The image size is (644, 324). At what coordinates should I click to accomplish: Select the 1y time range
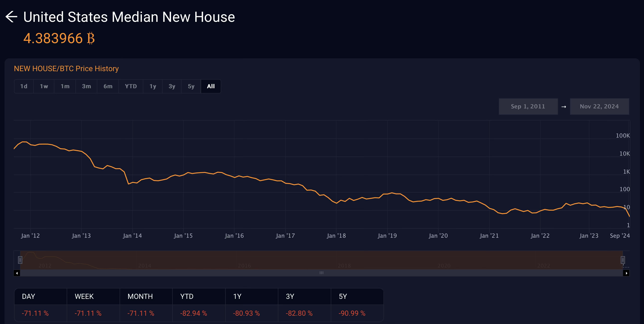(x=153, y=86)
